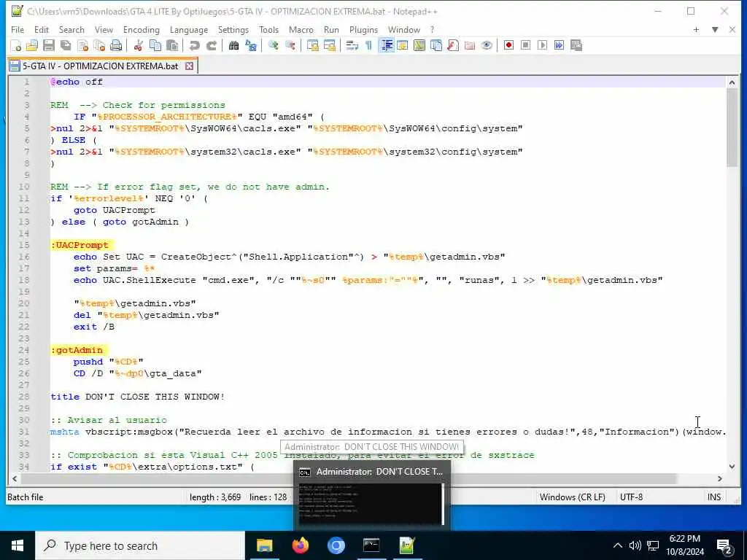Open the ? help menu
Image resolution: width=747 pixels, height=560 pixels.
(x=432, y=29)
